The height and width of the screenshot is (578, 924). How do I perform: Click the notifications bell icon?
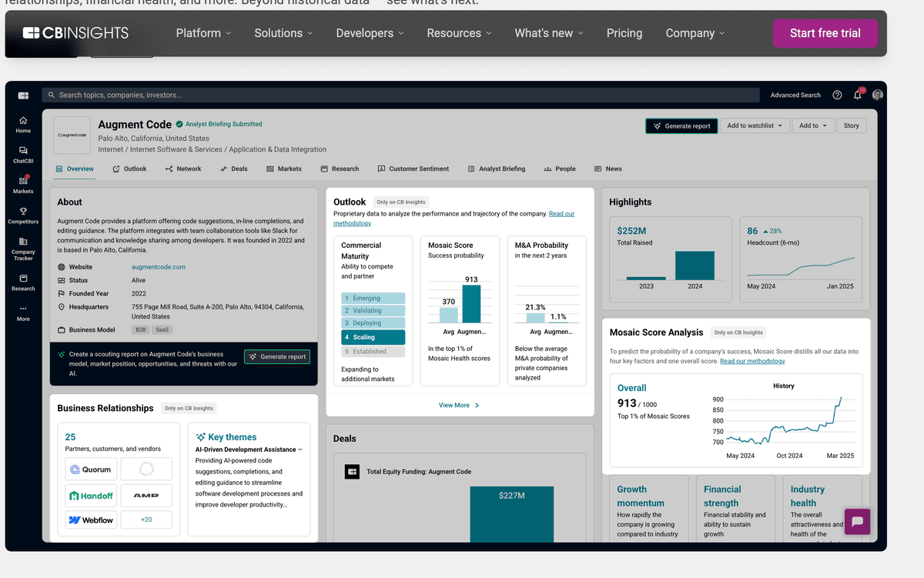click(857, 95)
